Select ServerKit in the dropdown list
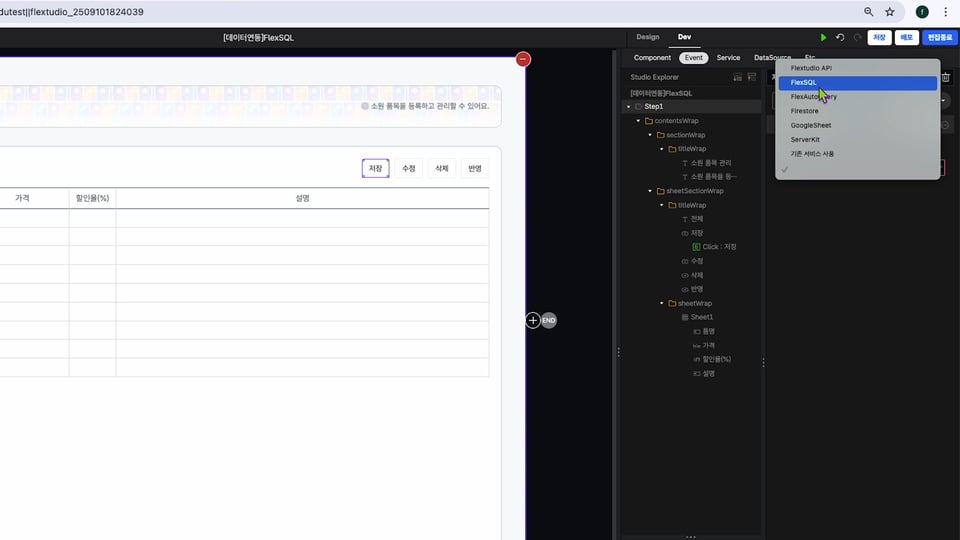The height and width of the screenshot is (540, 960). pyautogui.click(x=857, y=140)
